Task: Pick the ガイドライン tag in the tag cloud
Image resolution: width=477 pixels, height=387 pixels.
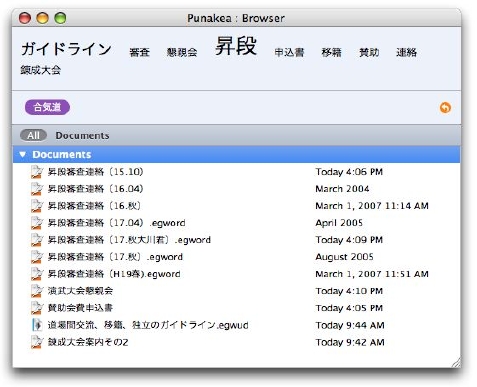Action: click(x=66, y=49)
